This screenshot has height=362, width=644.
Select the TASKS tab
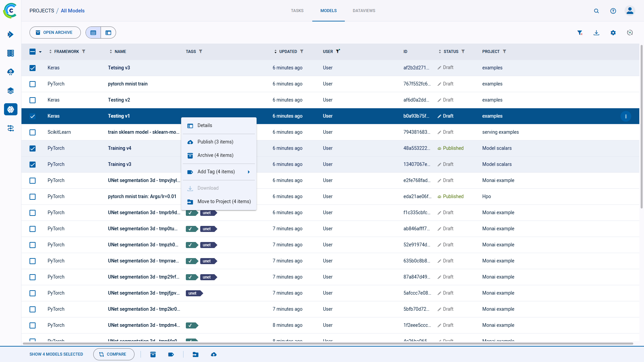(x=297, y=11)
